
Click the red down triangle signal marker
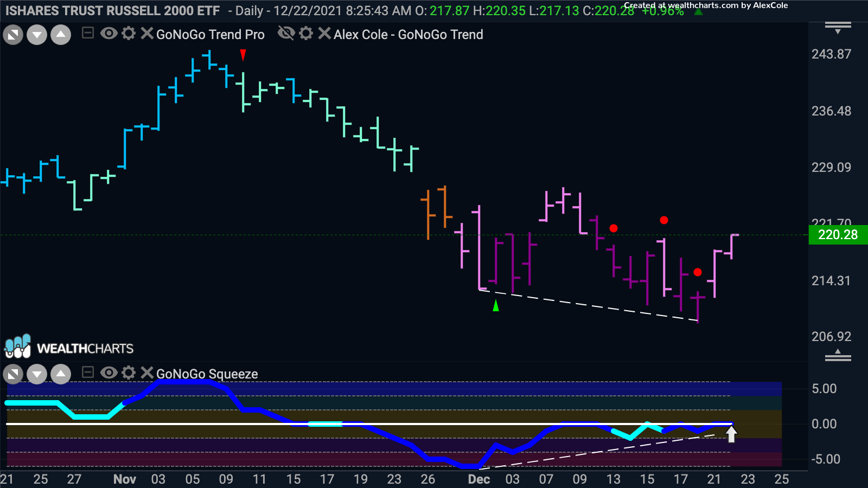click(243, 55)
